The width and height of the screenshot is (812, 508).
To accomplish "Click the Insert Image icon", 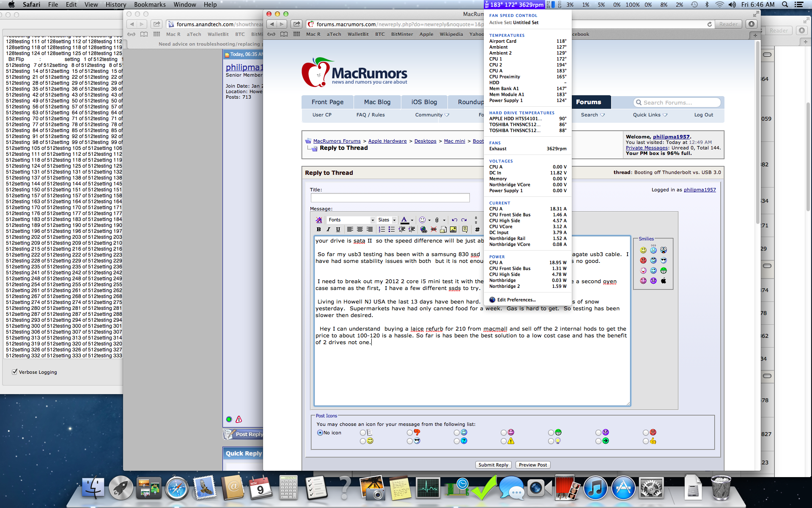I will 453,229.
